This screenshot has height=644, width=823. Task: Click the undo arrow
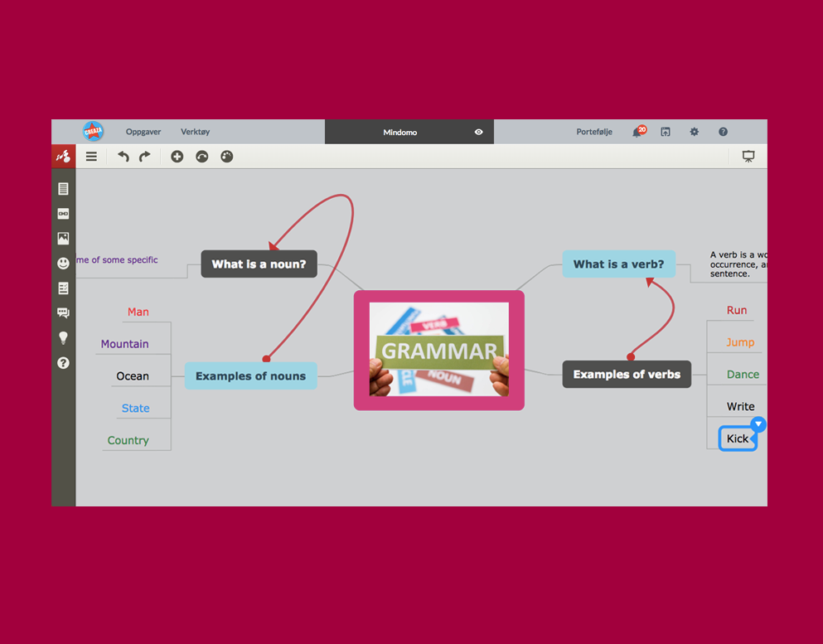point(123,157)
